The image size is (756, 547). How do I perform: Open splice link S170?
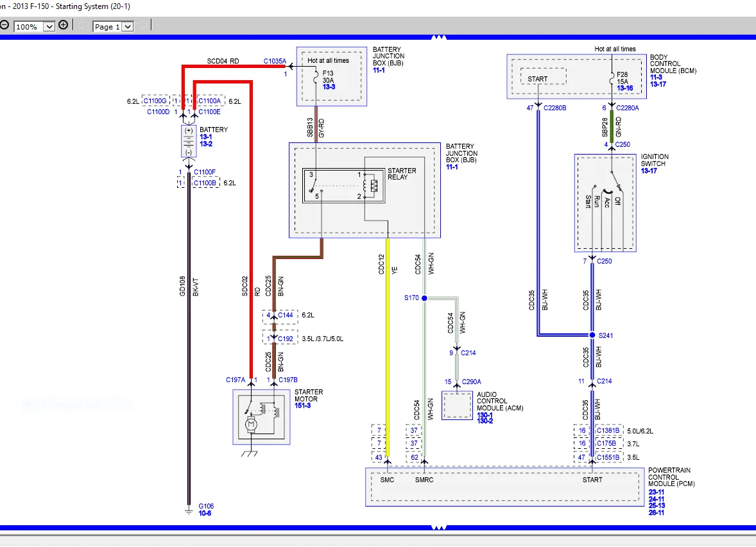[411, 298]
